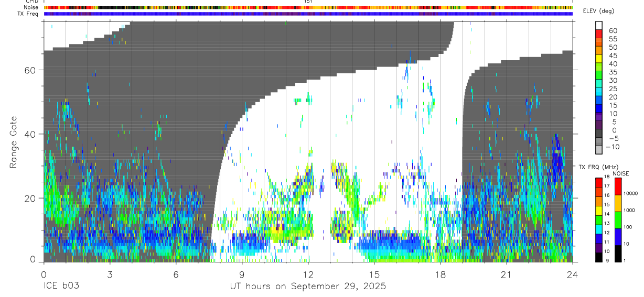Viewport: 644px width, 297px height.
Task: Click ELEV scale value 50
Action: 613,47
